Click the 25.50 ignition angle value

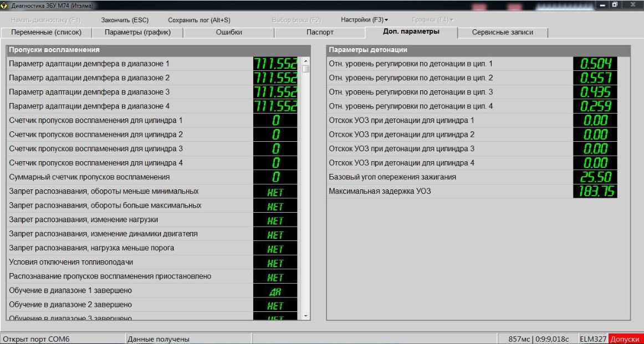click(595, 177)
